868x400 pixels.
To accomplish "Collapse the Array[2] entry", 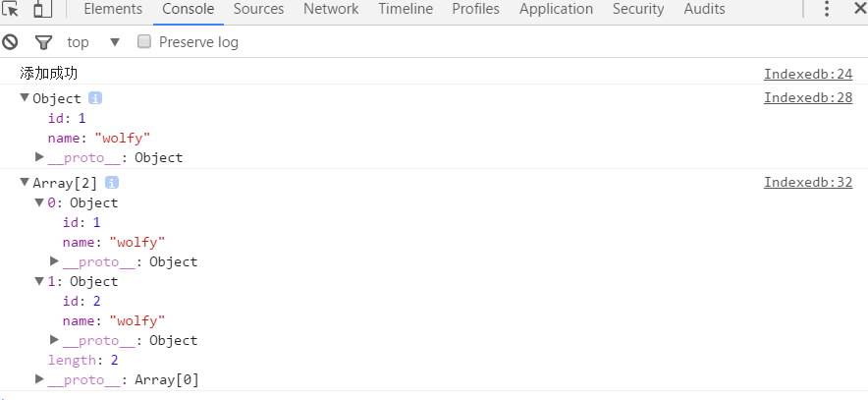I will pos(25,182).
